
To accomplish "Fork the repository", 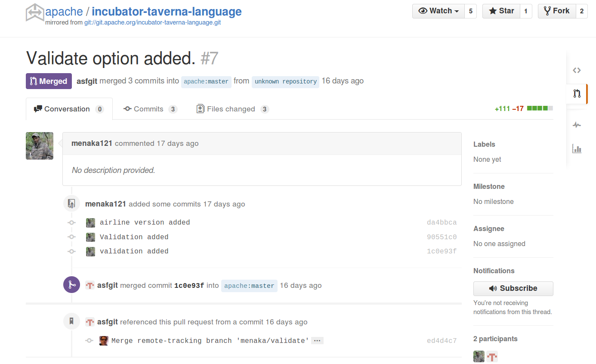I will 556,11.
